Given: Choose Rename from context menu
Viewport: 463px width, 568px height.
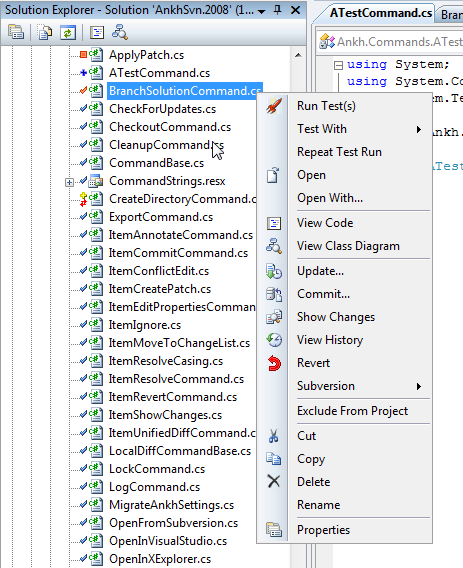Looking at the screenshot, I should tap(319, 505).
